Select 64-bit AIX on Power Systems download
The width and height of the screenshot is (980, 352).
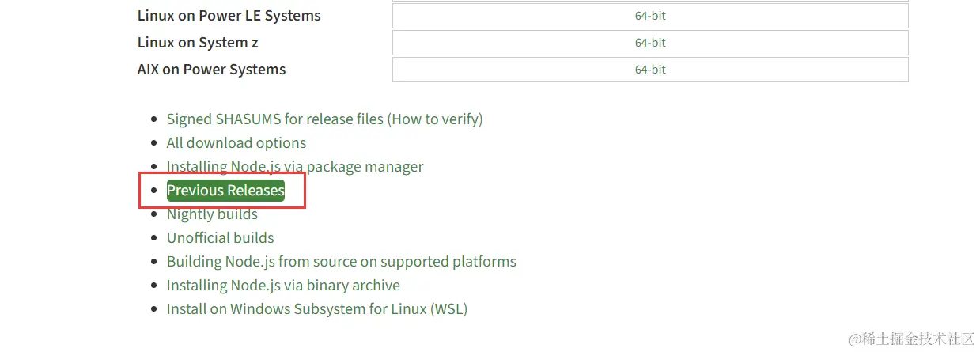tap(650, 70)
